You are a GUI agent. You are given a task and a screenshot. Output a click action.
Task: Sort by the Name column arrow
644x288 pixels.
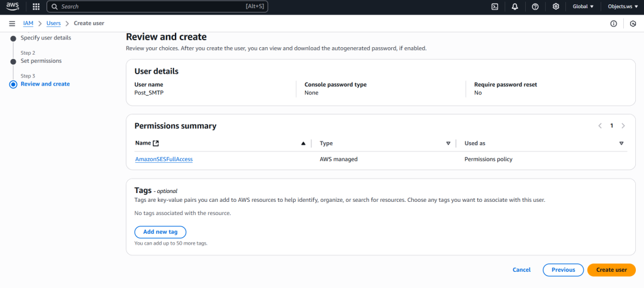(x=303, y=143)
